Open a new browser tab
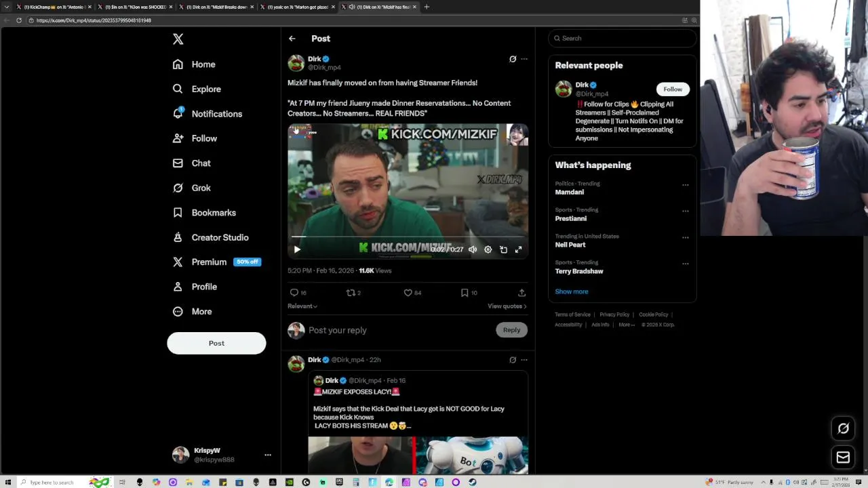The height and width of the screenshot is (488, 868). click(x=427, y=7)
